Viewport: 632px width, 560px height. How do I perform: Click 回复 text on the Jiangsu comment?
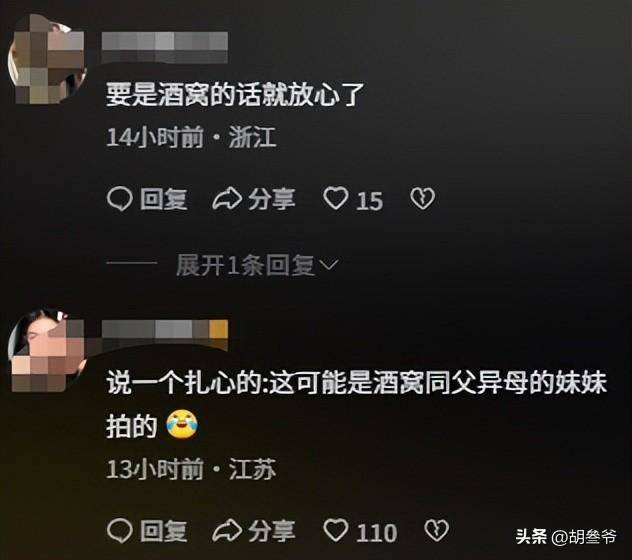click(x=164, y=531)
